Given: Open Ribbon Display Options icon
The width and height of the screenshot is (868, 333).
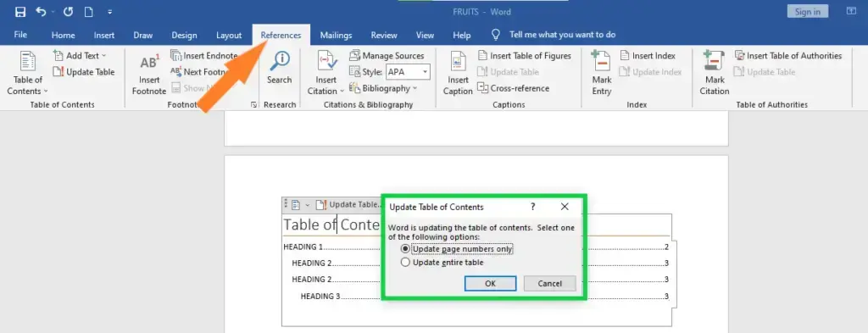Looking at the screenshot, I should [x=851, y=11].
